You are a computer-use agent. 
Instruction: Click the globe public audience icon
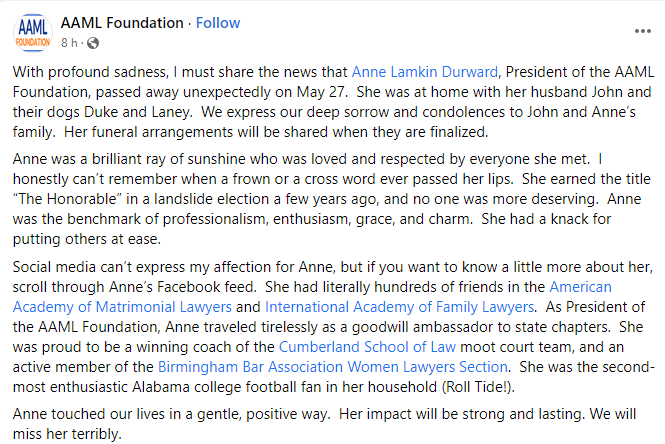point(93,42)
